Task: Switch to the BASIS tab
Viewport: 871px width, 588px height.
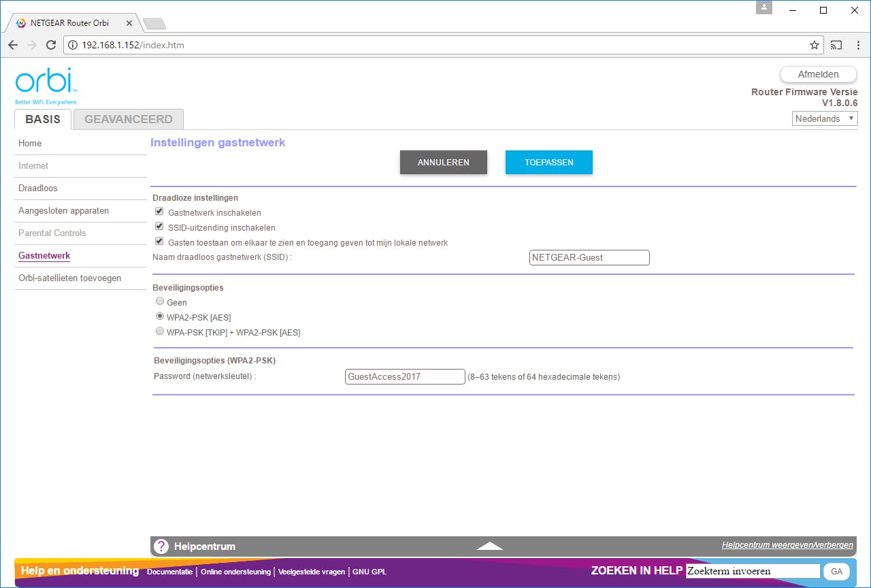Action: [43, 119]
